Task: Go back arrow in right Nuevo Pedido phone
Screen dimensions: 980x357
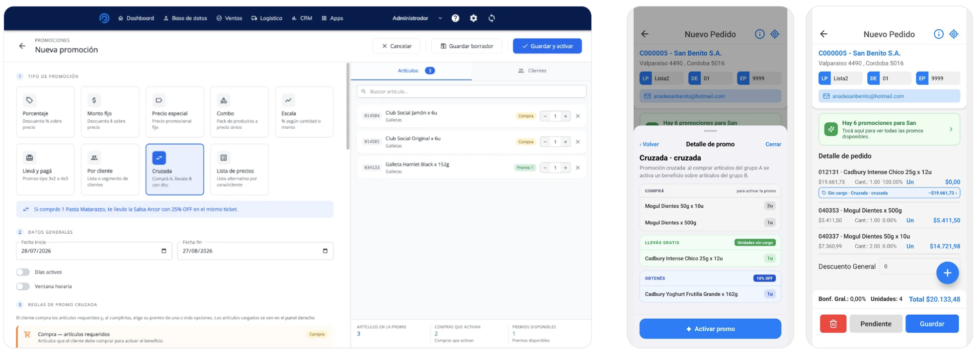Action: point(823,34)
